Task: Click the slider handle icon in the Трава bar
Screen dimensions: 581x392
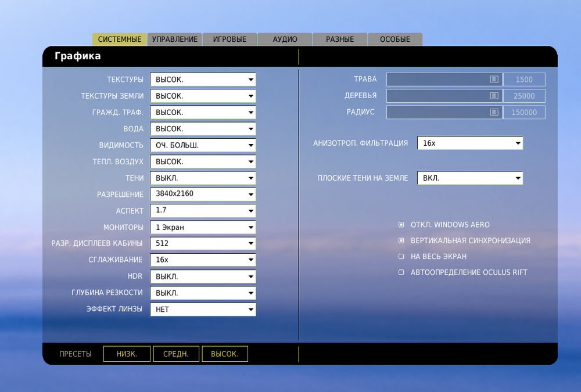Action: pyautogui.click(x=493, y=79)
